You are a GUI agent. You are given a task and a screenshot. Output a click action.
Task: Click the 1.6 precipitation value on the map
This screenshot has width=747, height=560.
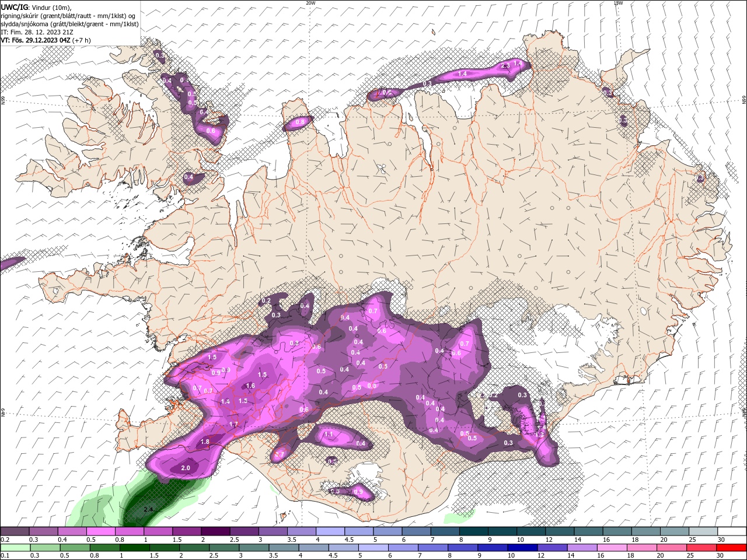[250, 386]
